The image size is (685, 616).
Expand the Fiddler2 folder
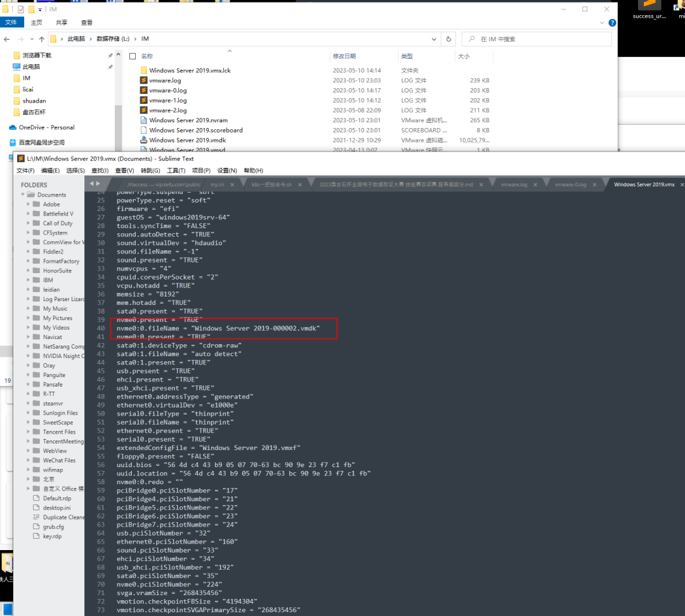[x=29, y=251]
